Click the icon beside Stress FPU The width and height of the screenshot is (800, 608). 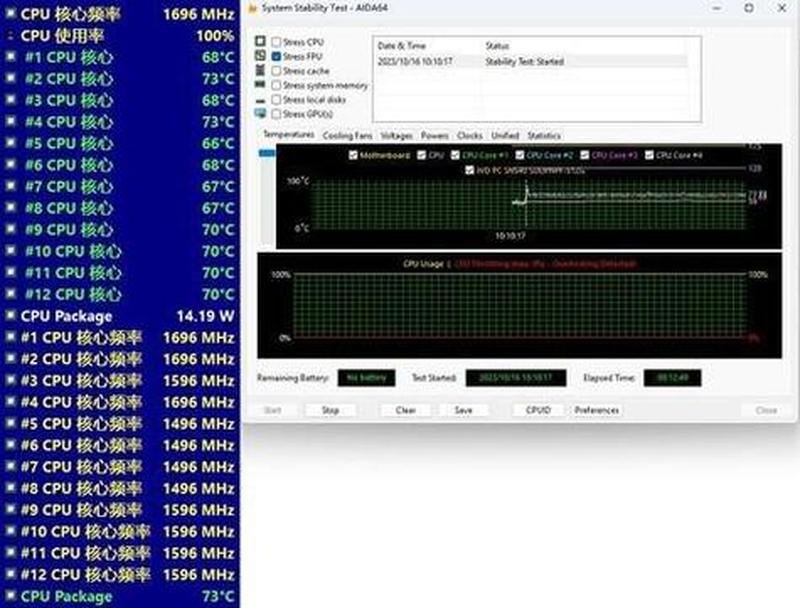tap(260, 56)
